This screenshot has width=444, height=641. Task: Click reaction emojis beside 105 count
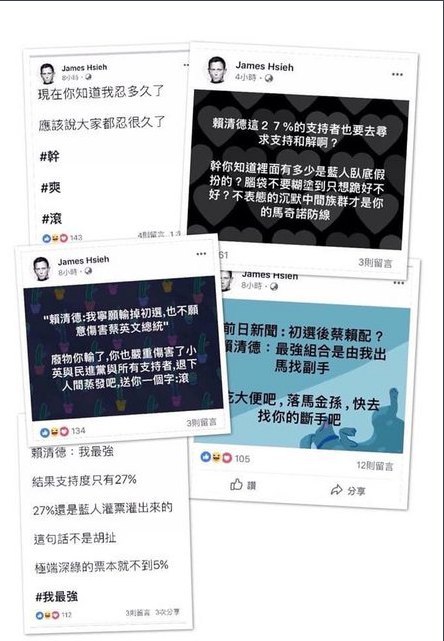pos(216,457)
